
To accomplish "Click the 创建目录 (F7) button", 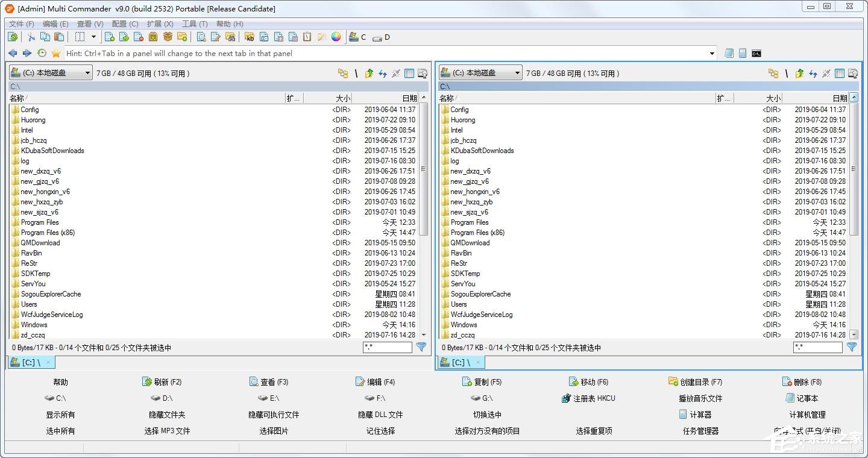I will click(695, 382).
